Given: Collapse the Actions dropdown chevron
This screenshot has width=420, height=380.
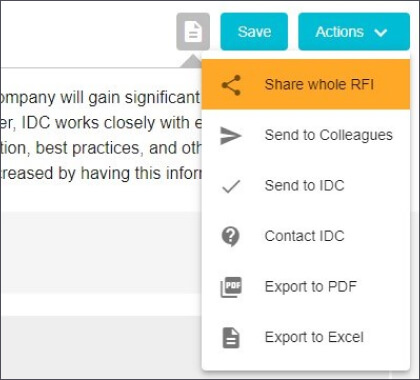Looking at the screenshot, I should [x=380, y=32].
